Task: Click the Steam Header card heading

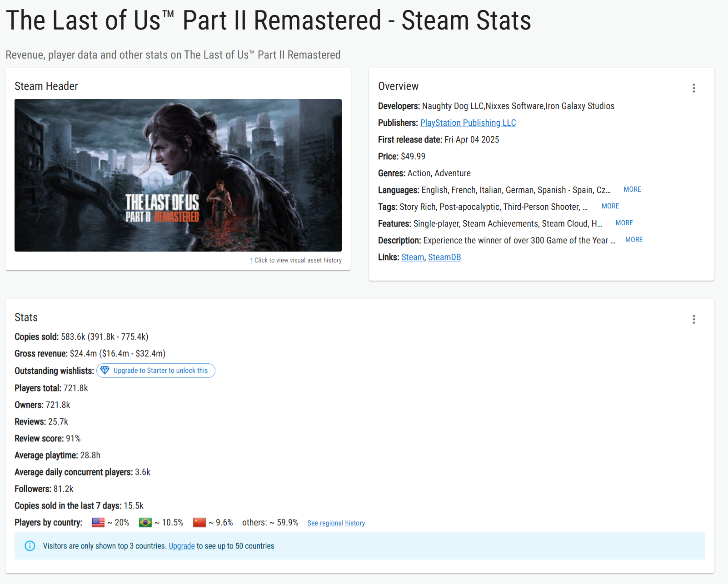Action: point(46,86)
